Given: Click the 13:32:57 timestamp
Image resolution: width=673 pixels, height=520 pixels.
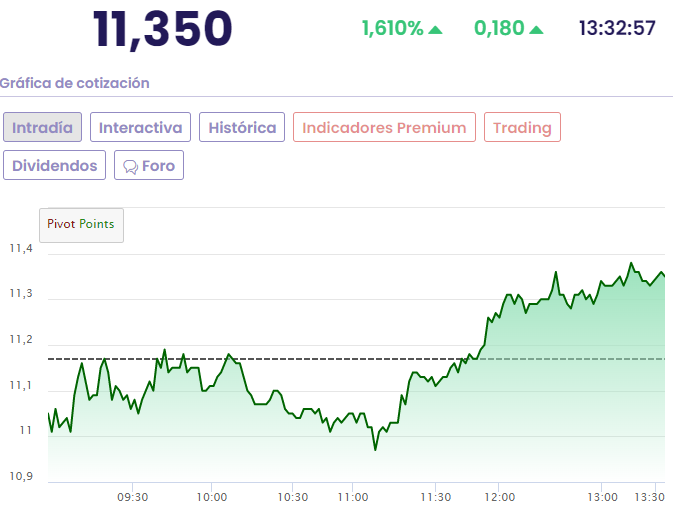Looking at the screenshot, I should 617,28.
